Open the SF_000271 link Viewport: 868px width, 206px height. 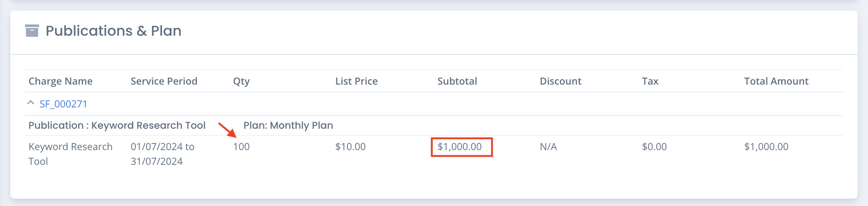[63, 104]
